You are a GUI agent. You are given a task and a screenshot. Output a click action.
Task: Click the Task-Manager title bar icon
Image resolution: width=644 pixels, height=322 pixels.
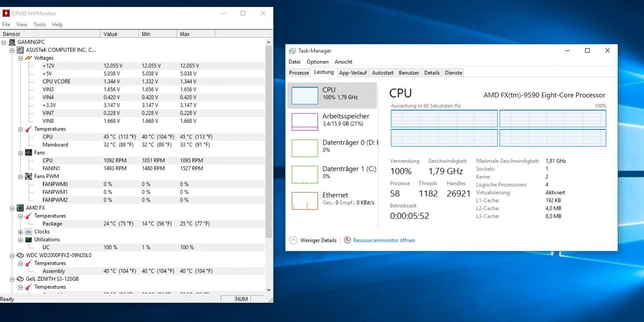pyautogui.click(x=293, y=51)
